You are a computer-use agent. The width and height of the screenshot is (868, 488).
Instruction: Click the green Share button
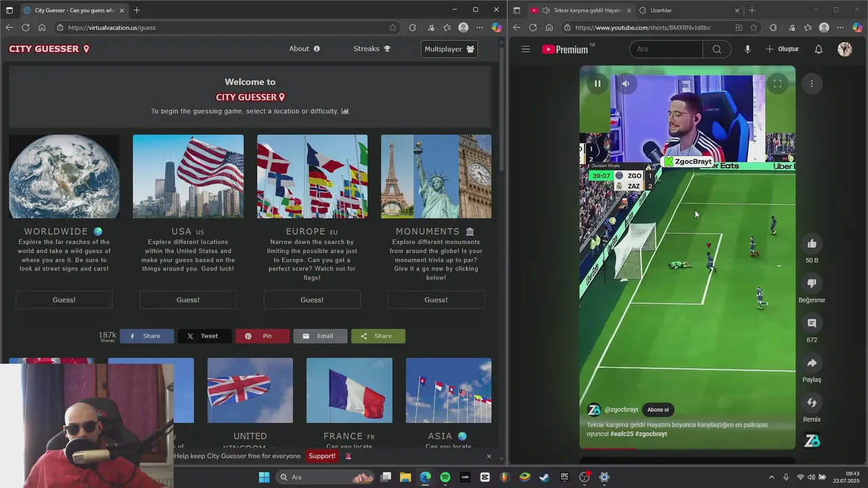point(378,336)
